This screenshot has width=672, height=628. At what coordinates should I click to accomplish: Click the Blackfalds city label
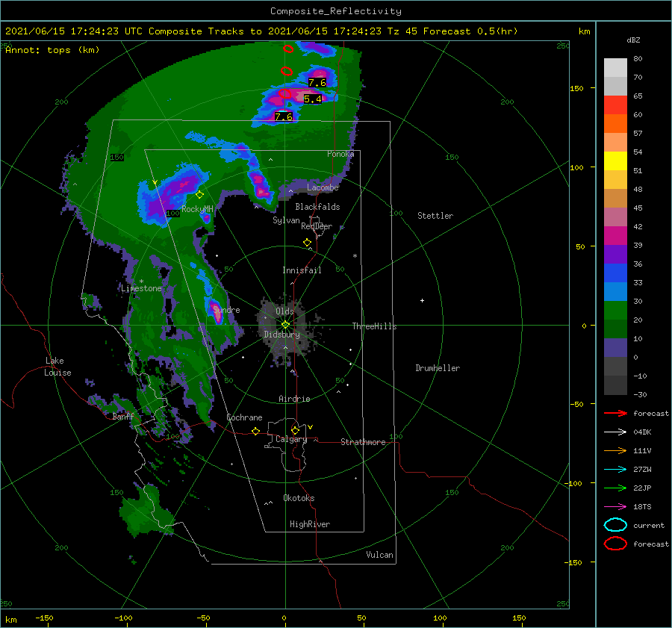[x=317, y=207]
